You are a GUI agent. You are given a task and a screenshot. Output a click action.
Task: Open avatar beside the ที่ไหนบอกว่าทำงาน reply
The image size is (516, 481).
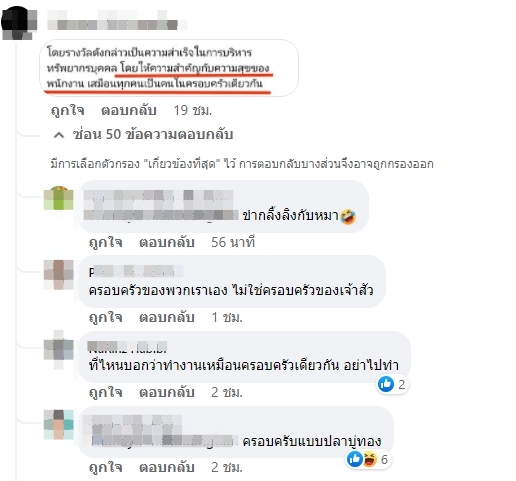tap(59, 350)
